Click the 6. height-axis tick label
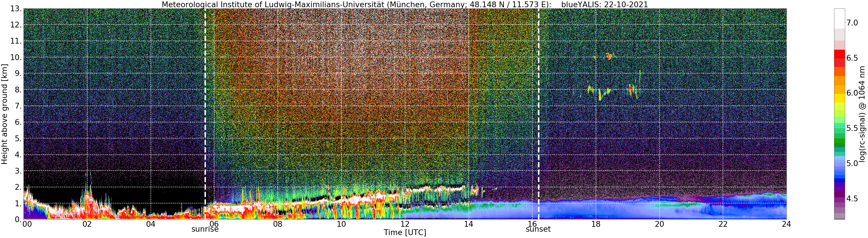 [19, 122]
